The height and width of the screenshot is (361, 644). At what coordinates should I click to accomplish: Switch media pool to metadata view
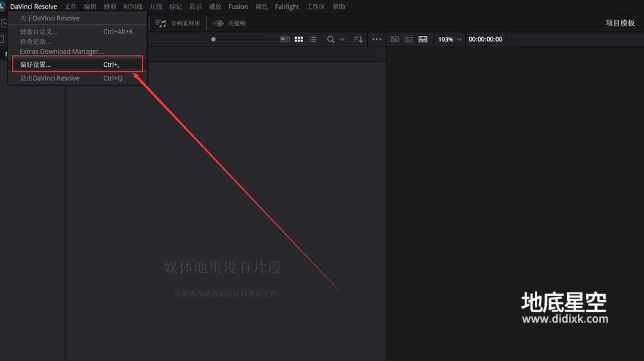284,39
